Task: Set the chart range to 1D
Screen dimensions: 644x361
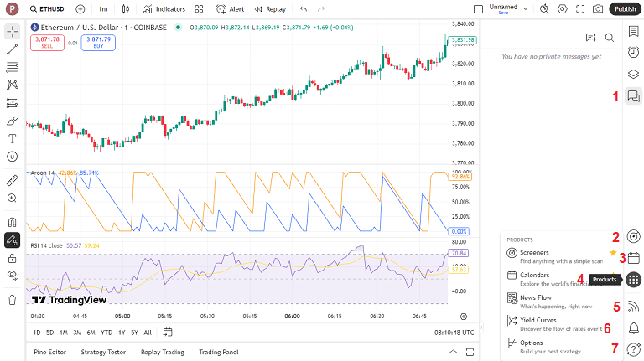Action: pos(36,333)
